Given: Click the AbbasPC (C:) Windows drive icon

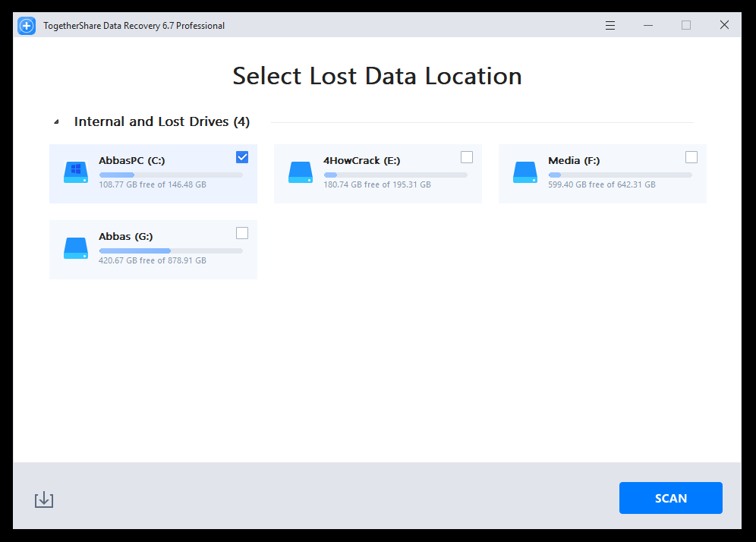Looking at the screenshot, I should 76,172.
